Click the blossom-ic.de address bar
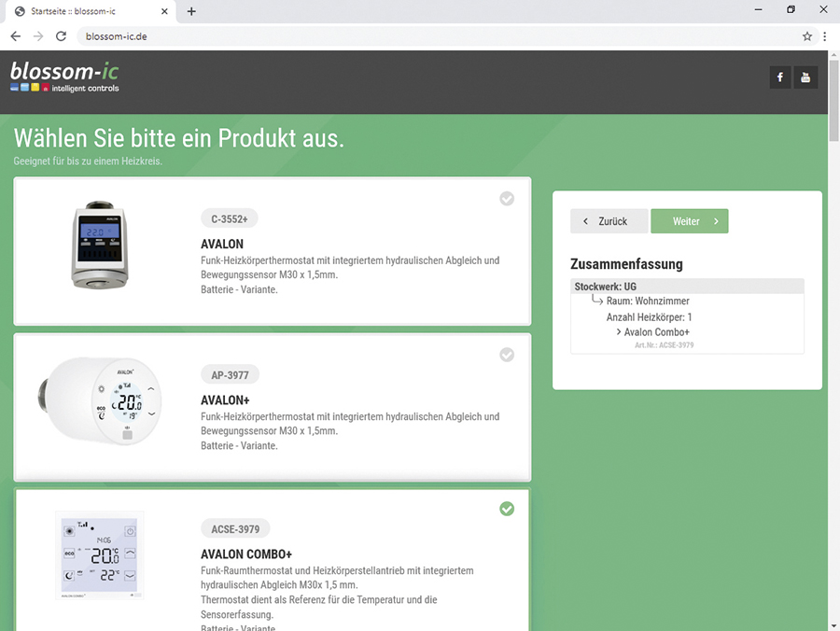This screenshot has width=840, height=631. [440, 36]
